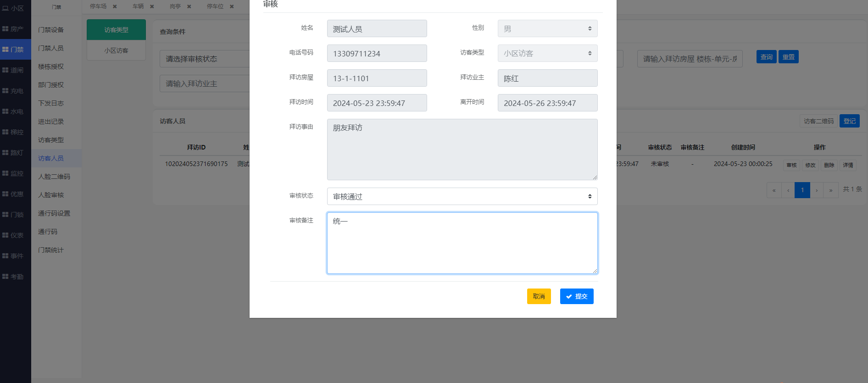The image size is (868, 383).
Task: Select the 道闸 icon in left sidebar
Action: pos(6,70)
